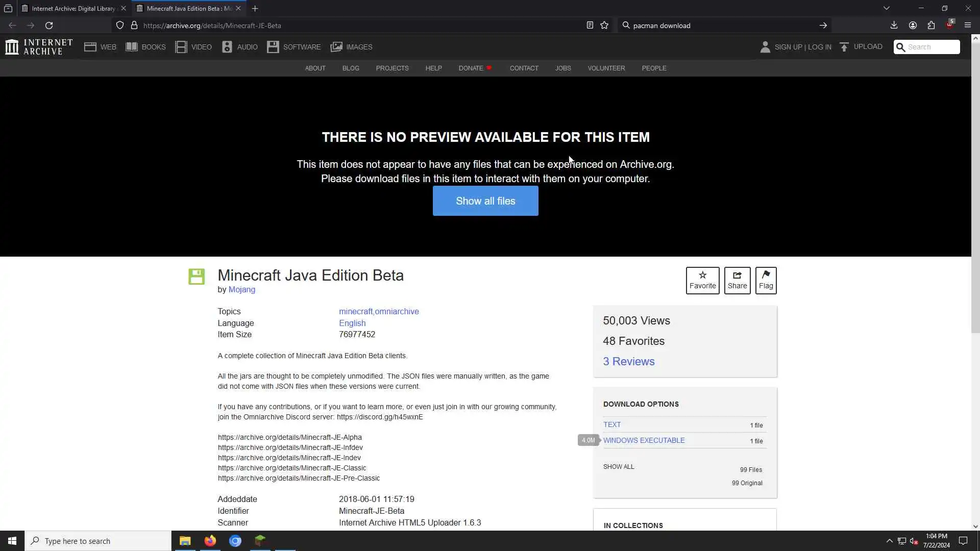Screen dimensions: 980x551
Task: Click the Show all files button
Action: point(485,201)
